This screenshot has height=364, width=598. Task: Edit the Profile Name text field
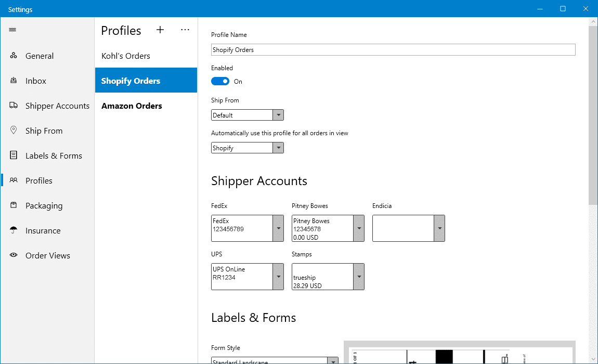point(393,49)
